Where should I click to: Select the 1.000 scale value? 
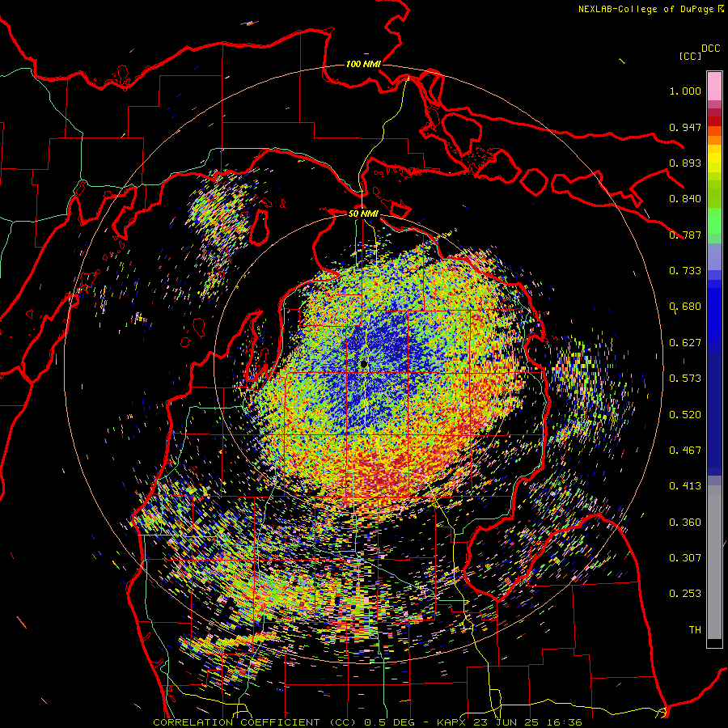685,91
